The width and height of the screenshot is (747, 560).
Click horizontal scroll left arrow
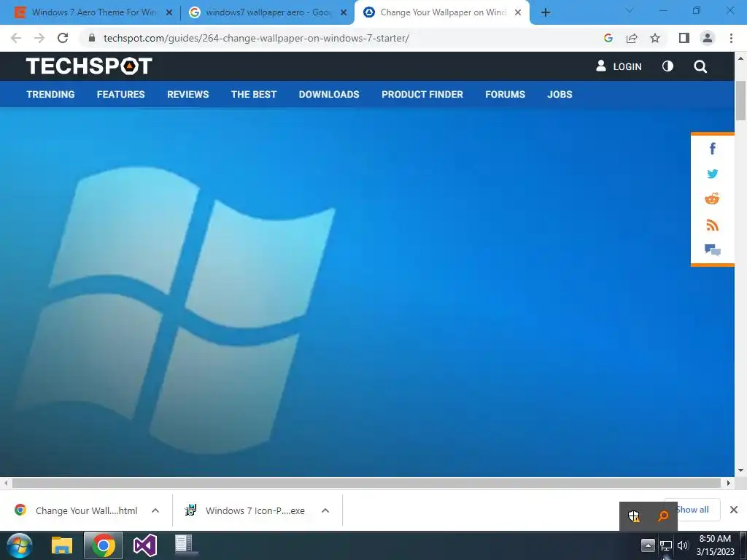(x=5, y=483)
